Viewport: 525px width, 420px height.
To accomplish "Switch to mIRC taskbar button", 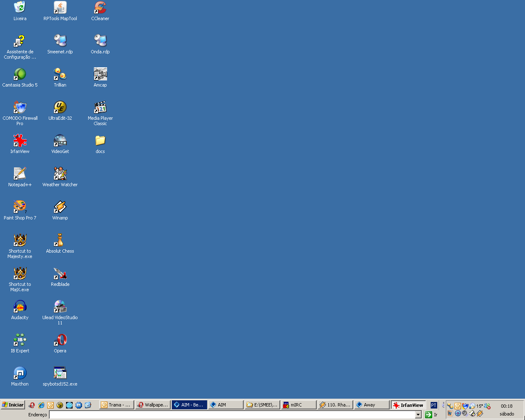I will click(299, 405).
